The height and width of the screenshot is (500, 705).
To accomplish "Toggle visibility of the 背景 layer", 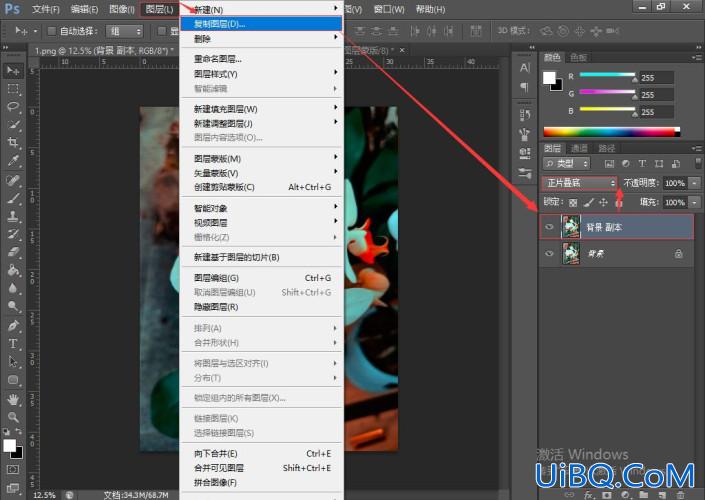I will coord(549,253).
